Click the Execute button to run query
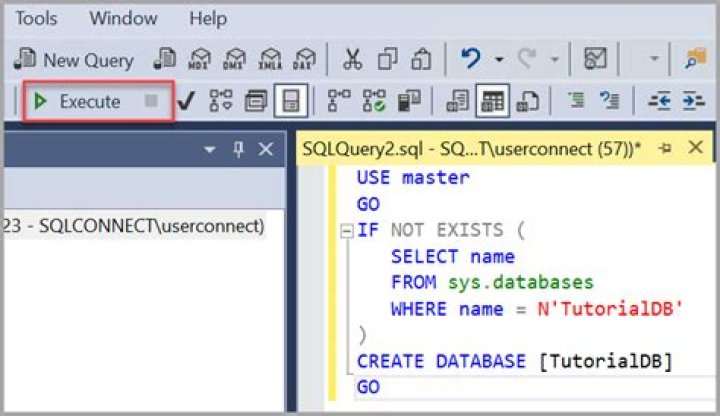720x416 pixels. click(78, 101)
